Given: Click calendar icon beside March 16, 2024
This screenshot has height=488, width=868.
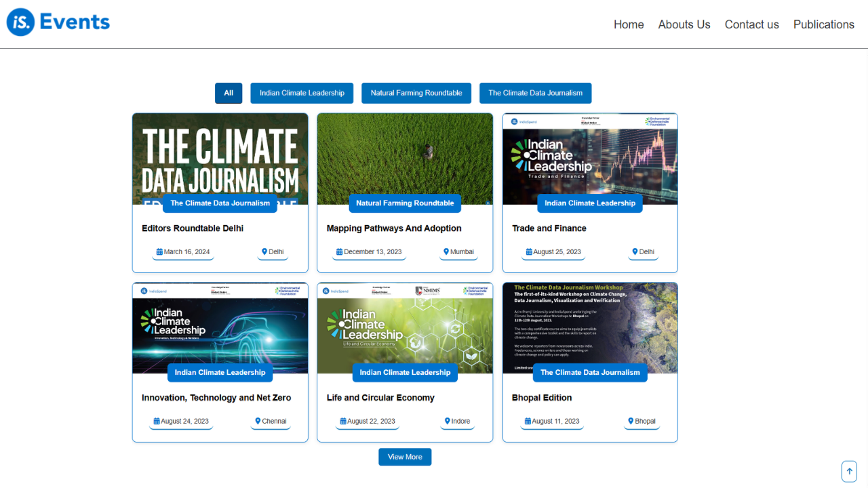Looking at the screenshot, I should pos(159,252).
